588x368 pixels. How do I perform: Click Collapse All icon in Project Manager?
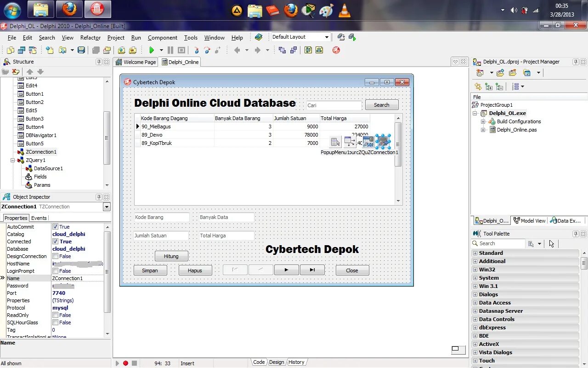coord(499,86)
